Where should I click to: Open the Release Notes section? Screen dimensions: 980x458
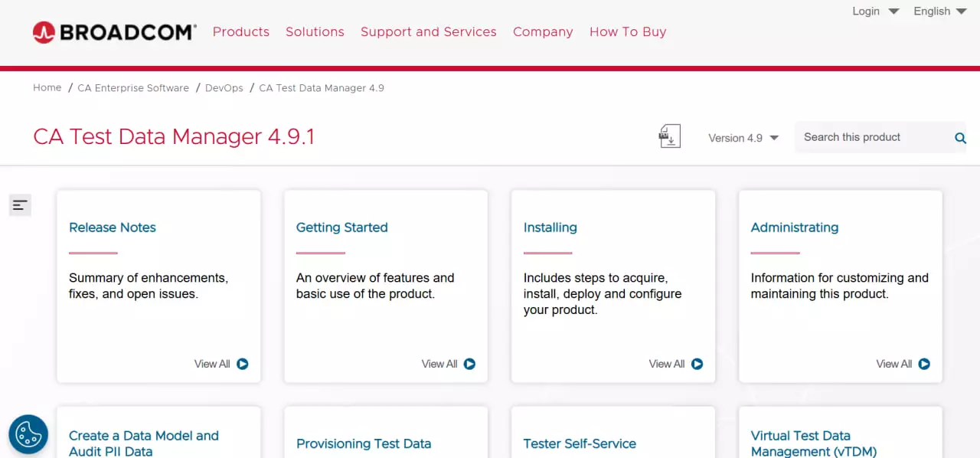[112, 227]
